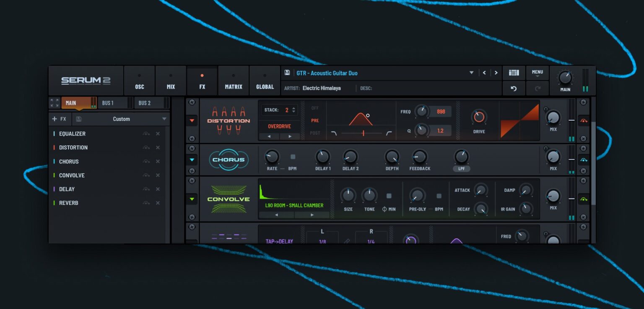Screen dimensions: 644x309
Task: Click the Chorus effect logo icon
Action: (229, 160)
